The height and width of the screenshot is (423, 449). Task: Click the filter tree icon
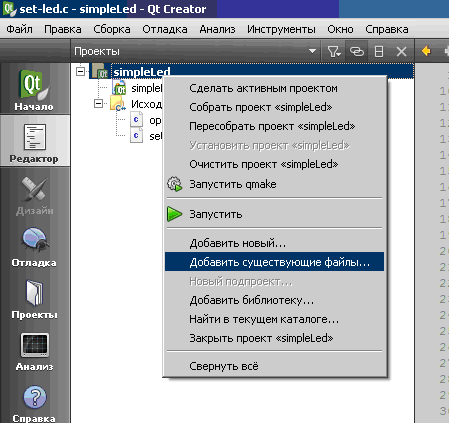coord(334,52)
